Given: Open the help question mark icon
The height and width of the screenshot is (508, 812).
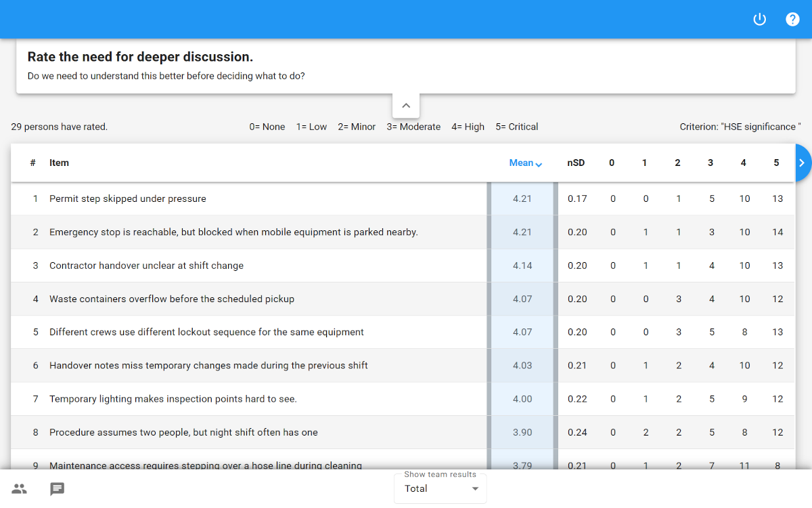Looking at the screenshot, I should click(792, 19).
